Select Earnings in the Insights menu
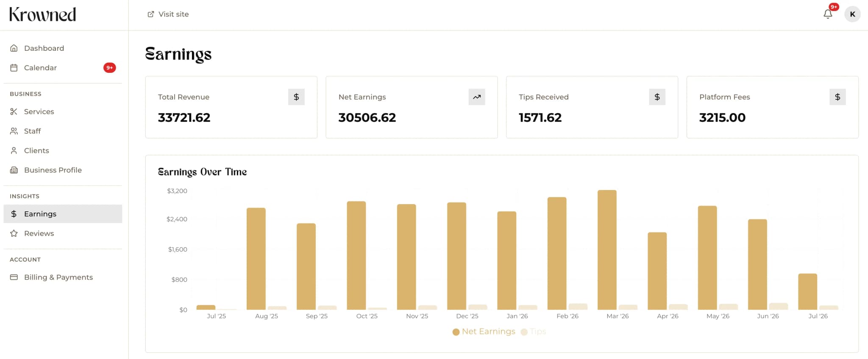The width and height of the screenshot is (868, 359). (x=63, y=214)
